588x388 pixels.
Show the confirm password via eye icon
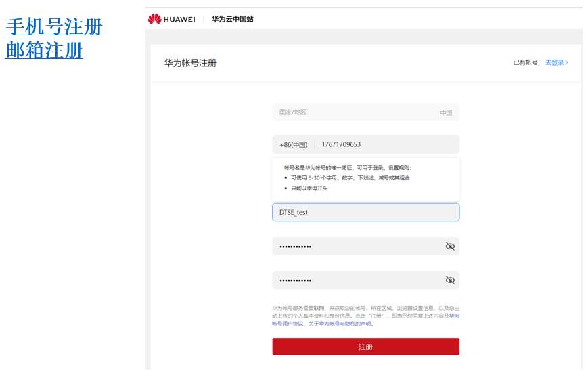pyautogui.click(x=450, y=280)
